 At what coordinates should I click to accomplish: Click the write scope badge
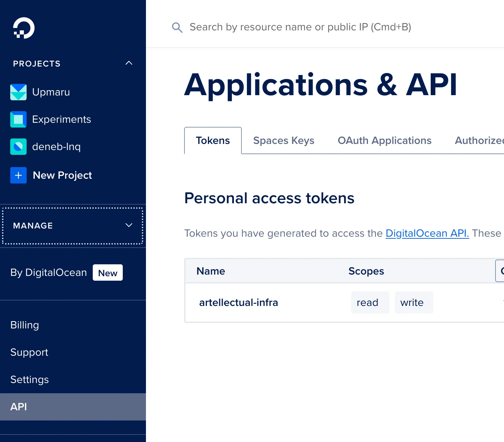pyautogui.click(x=414, y=303)
